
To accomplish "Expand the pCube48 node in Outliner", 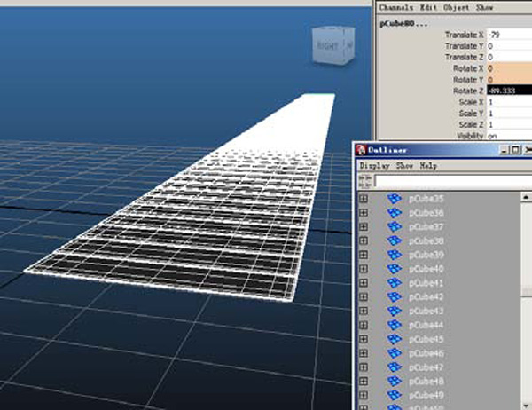I will 364,381.
